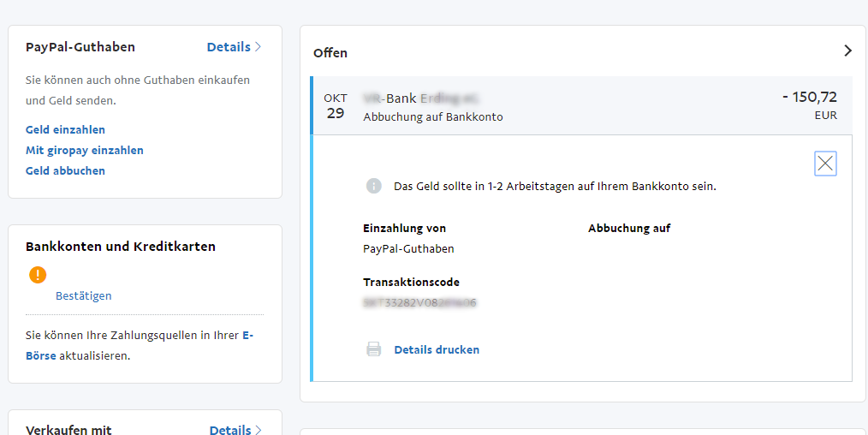The image size is (868, 435).
Task: Click the Abbuchung auf Bankkonto description
Action: point(433,116)
